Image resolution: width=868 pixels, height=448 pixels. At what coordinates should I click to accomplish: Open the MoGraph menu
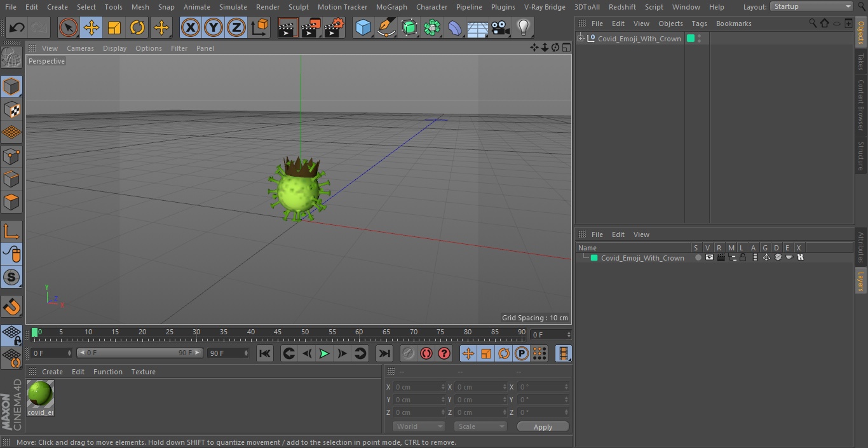click(x=391, y=7)
